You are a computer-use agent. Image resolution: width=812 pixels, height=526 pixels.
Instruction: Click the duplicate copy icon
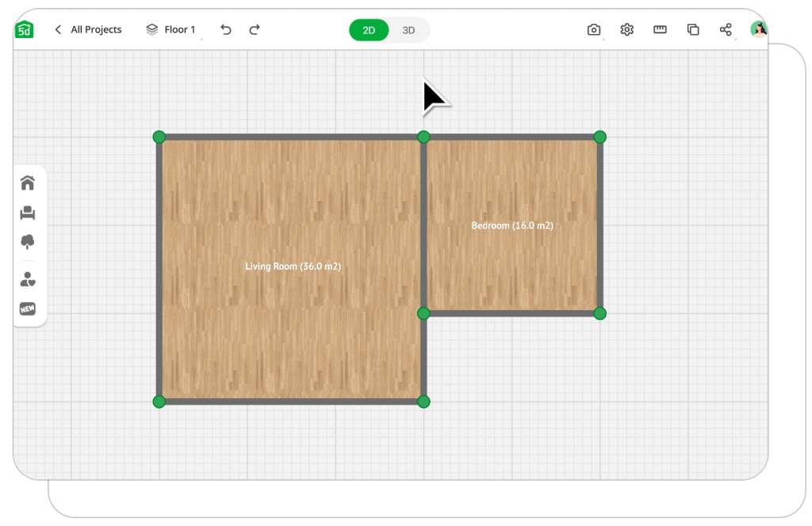click(x=692, y=30)
